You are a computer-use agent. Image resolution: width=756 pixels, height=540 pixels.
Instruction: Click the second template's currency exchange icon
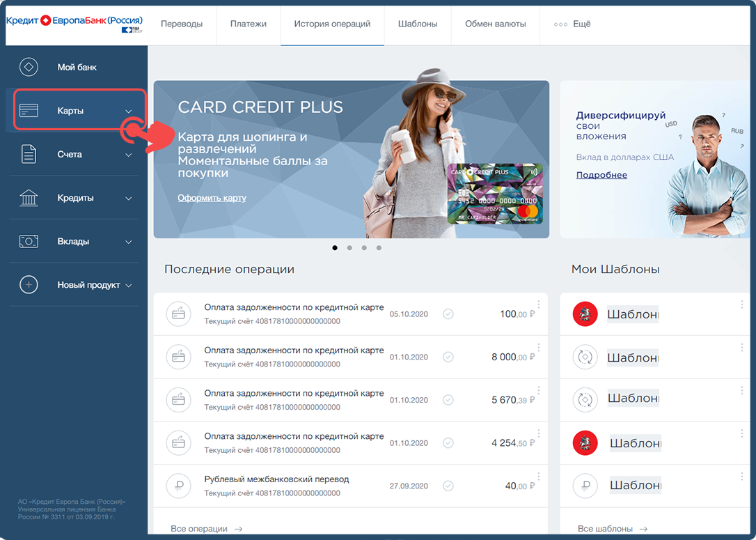[x=585, y=357]
